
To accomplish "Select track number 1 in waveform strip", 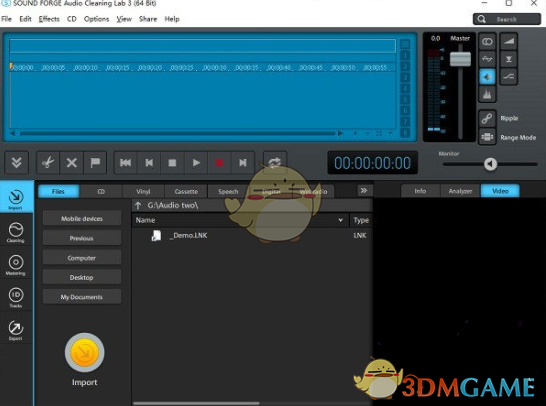I will coord(405,55).
